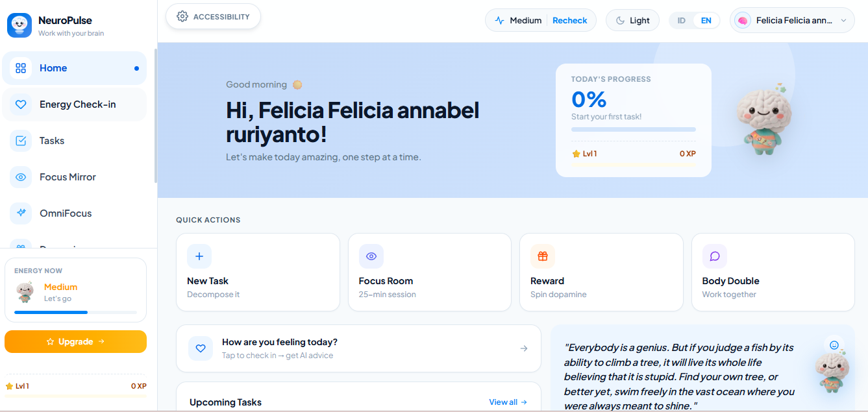The width and height of the screenshot is (868, 412).
Task: Open How are you feeling today card
Action: tap(358, 348)
